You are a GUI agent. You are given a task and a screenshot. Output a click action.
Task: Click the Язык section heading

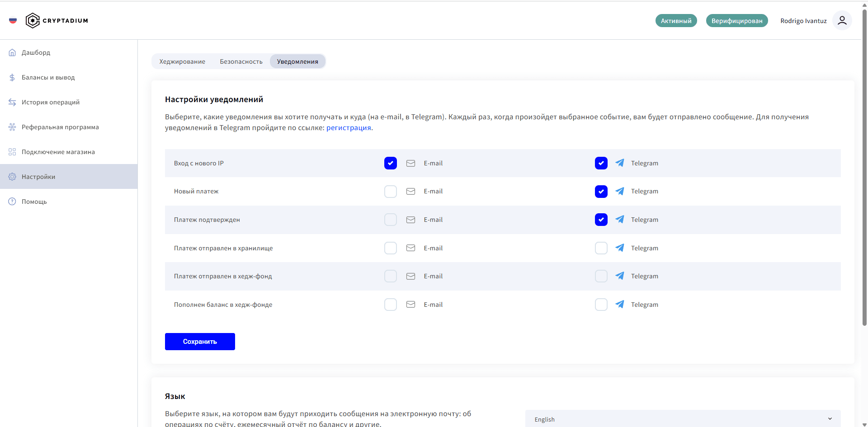pos(175,396)
